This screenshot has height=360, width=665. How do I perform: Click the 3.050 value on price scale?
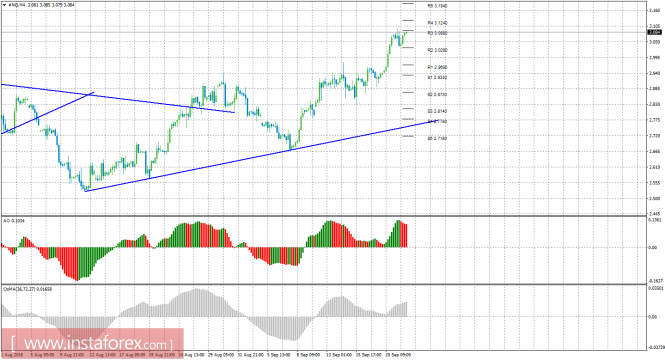pos(654,42)
